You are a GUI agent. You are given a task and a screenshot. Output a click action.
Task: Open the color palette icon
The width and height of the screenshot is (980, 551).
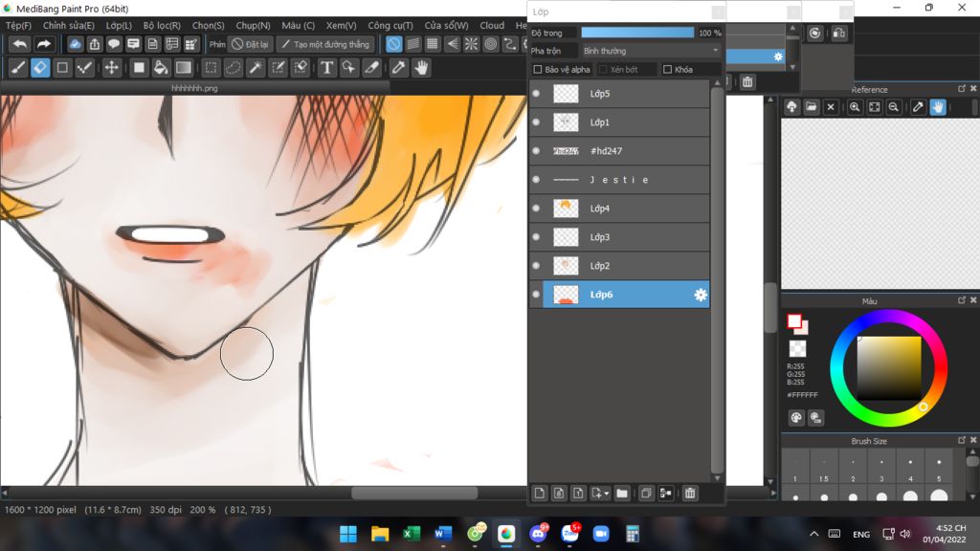tap(795, 418)
